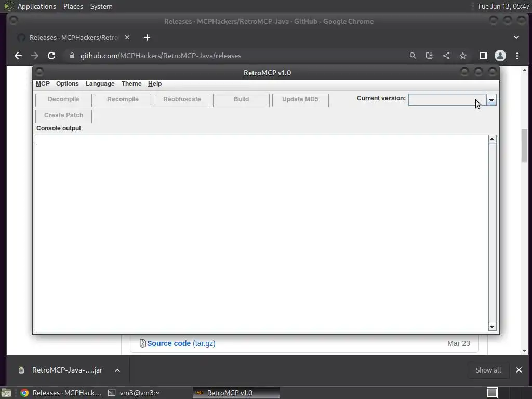Viewport: 532px width, 399px height.
Task: Close the Chrome downloads bar
Action: click(519, 370)
